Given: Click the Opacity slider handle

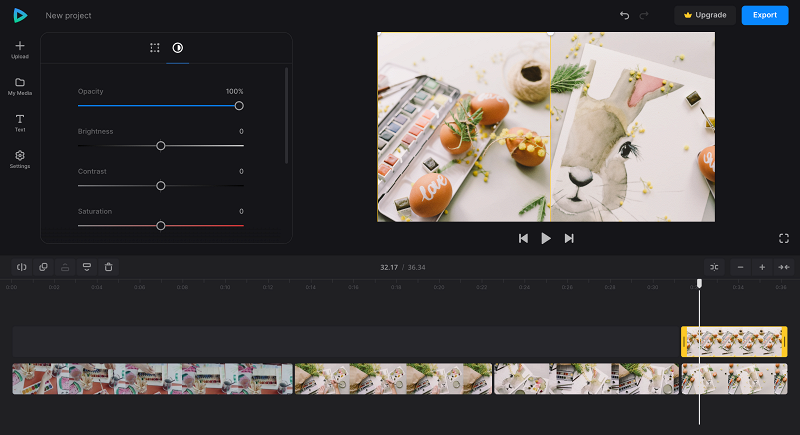Looking at the screenshot, I should pos(239,106).
